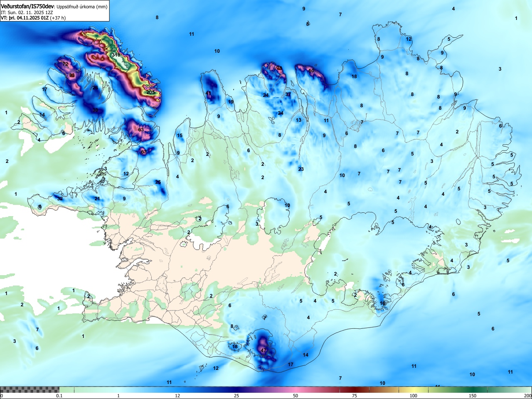Viewport: 532px width, 399px height.
Task: Click the 19 precipitation value
Action: [231, 102]
